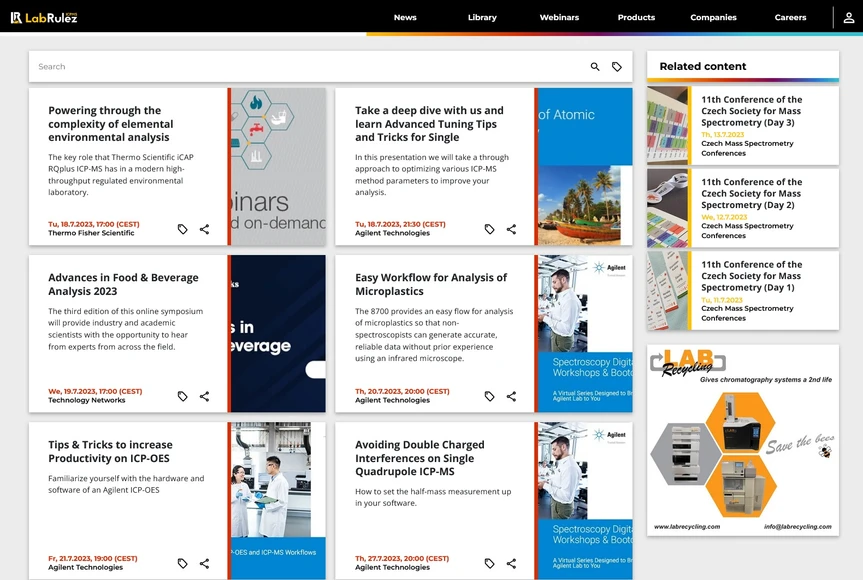Tag the Tips & Tricks ICP-OES card
863x580 pixels.
pyautogui.click(x=183, y=563)
